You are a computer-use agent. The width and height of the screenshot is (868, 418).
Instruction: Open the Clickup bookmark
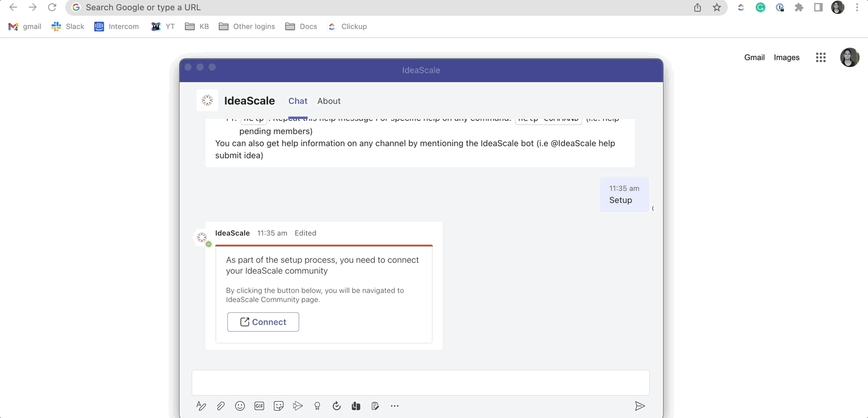(347, 27)
